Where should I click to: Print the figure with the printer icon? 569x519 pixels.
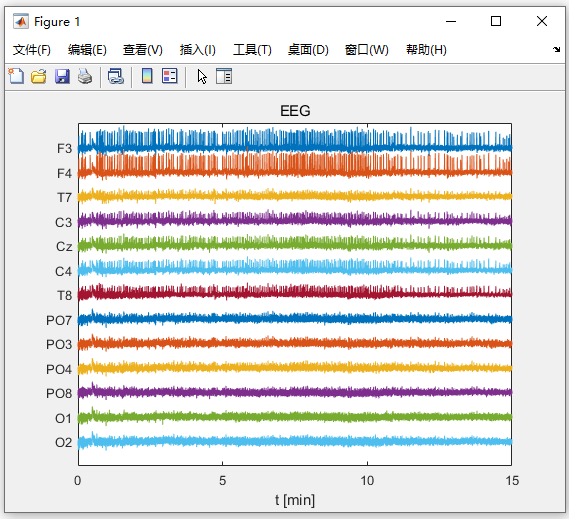85,76
